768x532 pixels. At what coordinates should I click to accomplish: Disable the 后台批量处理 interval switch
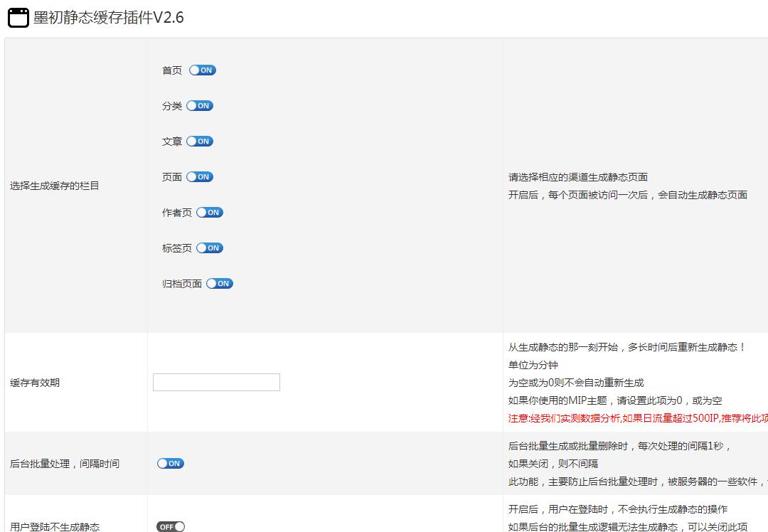point(169,463)
